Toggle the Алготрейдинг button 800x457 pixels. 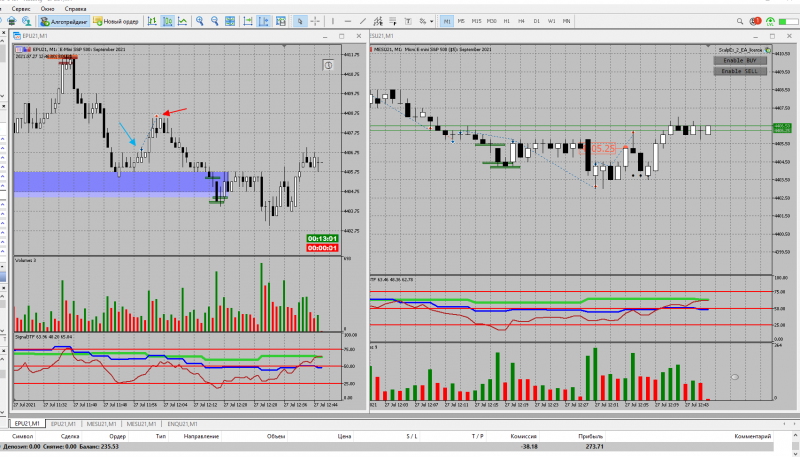point(64,21)
